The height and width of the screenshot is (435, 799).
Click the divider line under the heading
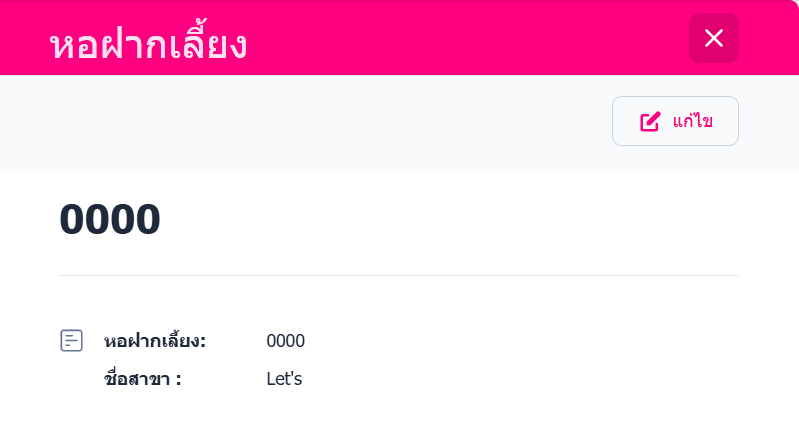coord(398,275)
